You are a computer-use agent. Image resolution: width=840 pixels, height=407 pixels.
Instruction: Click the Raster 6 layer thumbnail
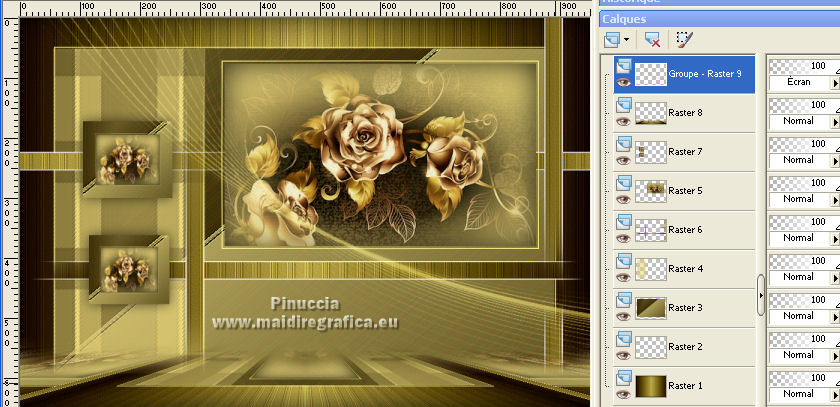pos(651,230)
